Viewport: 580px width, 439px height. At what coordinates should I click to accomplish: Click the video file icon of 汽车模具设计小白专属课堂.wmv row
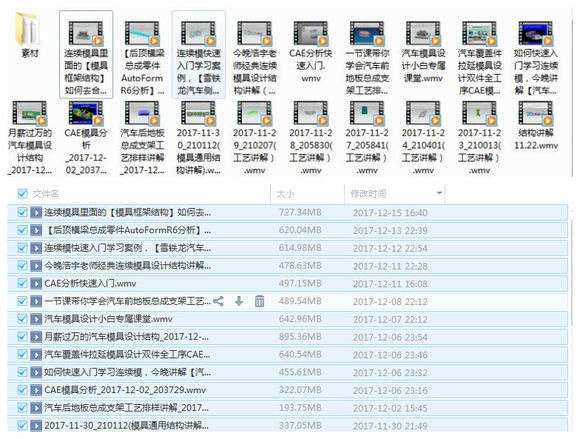click(36, 319)
